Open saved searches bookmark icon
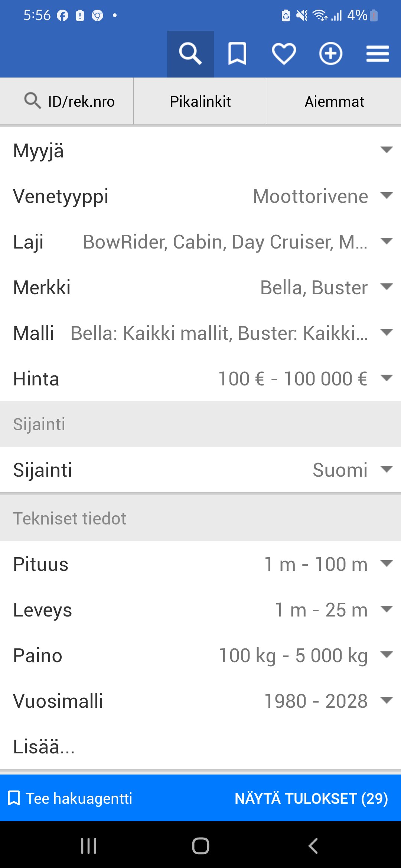The width and height of the screenshot is (401, 868). pos(237,54)
